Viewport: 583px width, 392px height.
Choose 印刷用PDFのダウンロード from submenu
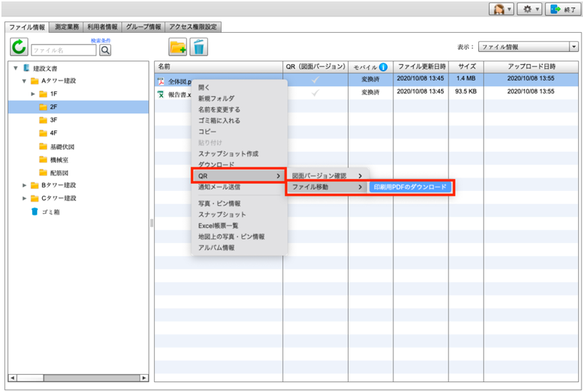[x=411, y=187]
